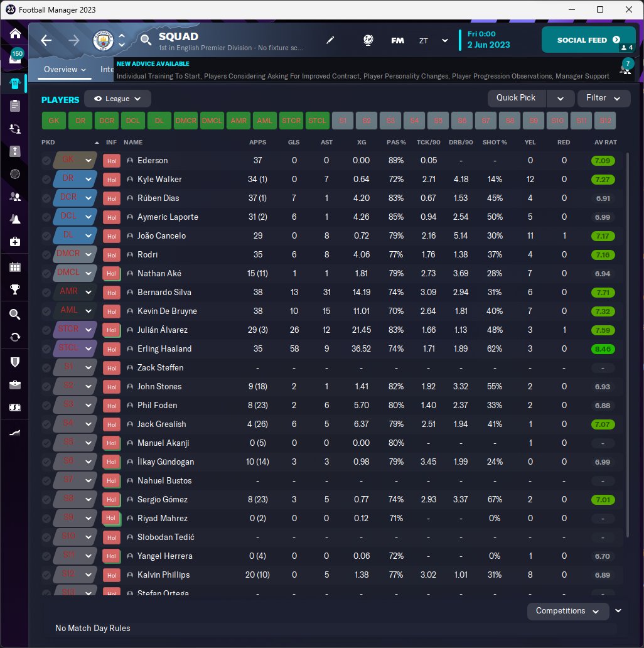Click Haaland's 8.46 average rating
The image size is (644, 648).
(603, 349)
